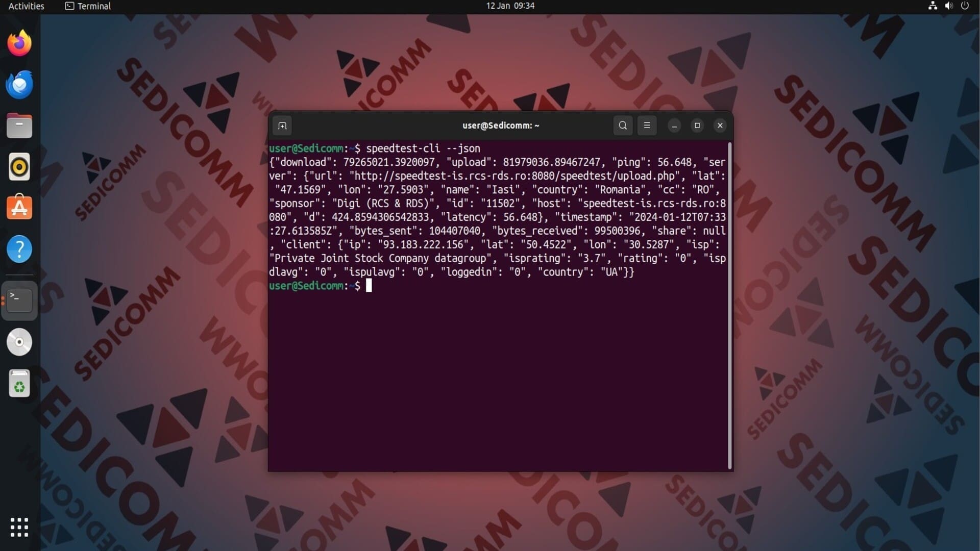This screenshot has height=551, width=980.
Task: Open the terminal hamburger menu
Action: (647, 126)
